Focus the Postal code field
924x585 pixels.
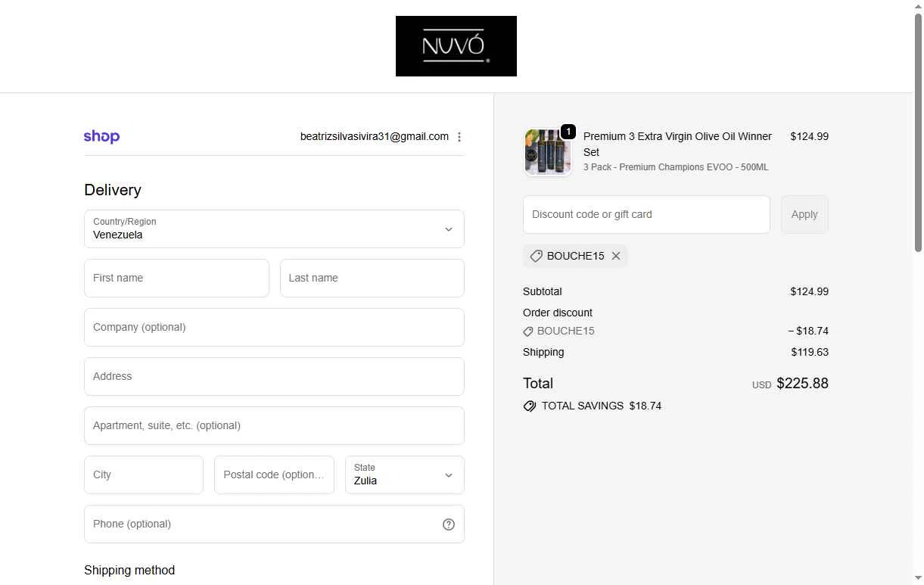click(274, 475)
